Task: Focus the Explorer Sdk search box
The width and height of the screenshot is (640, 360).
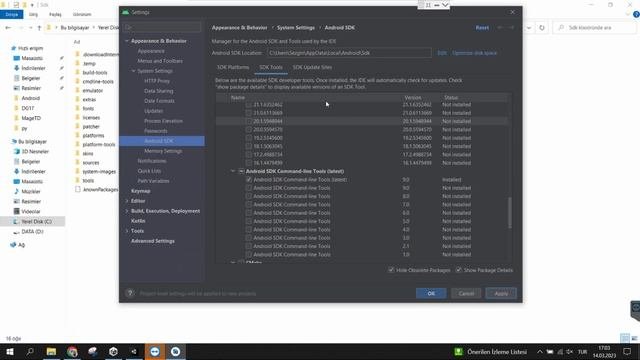Action: [x=595, y=28]
